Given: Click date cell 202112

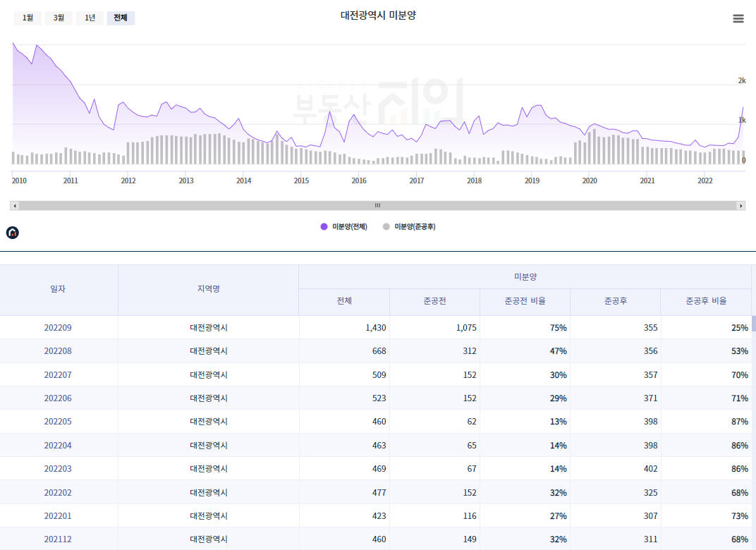Looking at the screenshot, I should (x=58, y=539).
